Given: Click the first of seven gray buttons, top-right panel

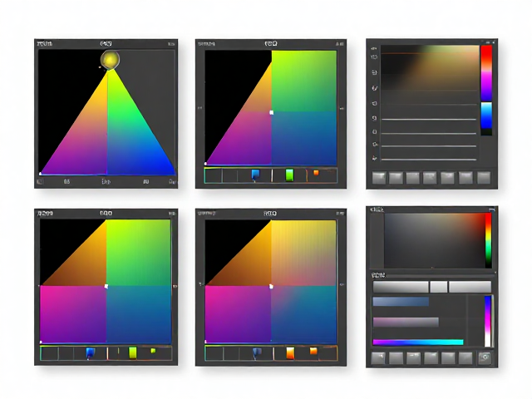Looking at the screenshot, I should [x=379, y=177].
